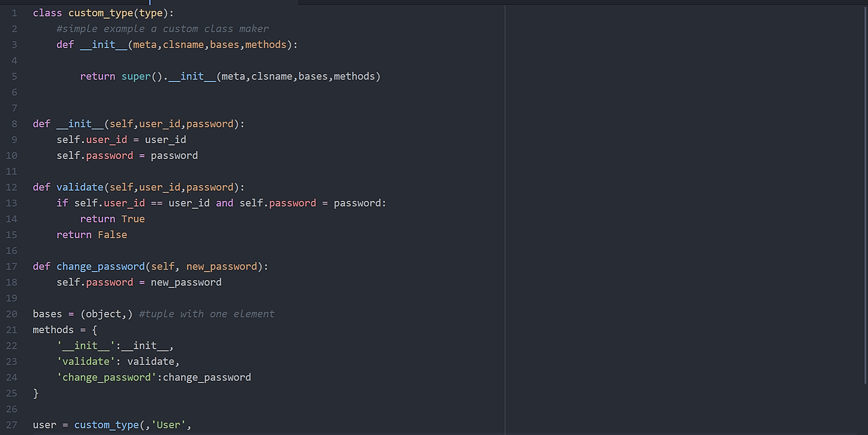Viewport: 868px width, 435px height.
Task: Click the False value on line 15
Action: tap(112, 235)
